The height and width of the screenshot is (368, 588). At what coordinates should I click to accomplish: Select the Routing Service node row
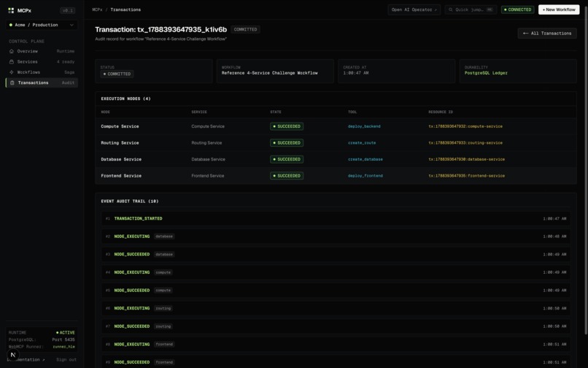coord(336,142)
